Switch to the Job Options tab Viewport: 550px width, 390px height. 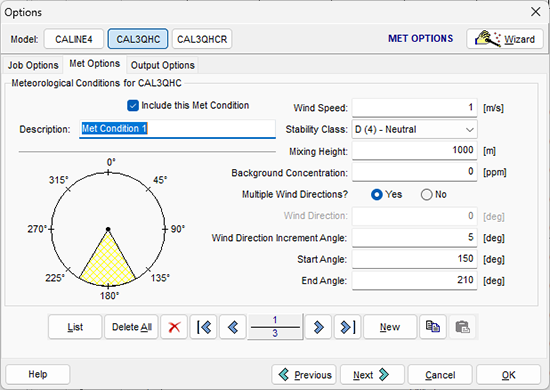tap(33, 65)
